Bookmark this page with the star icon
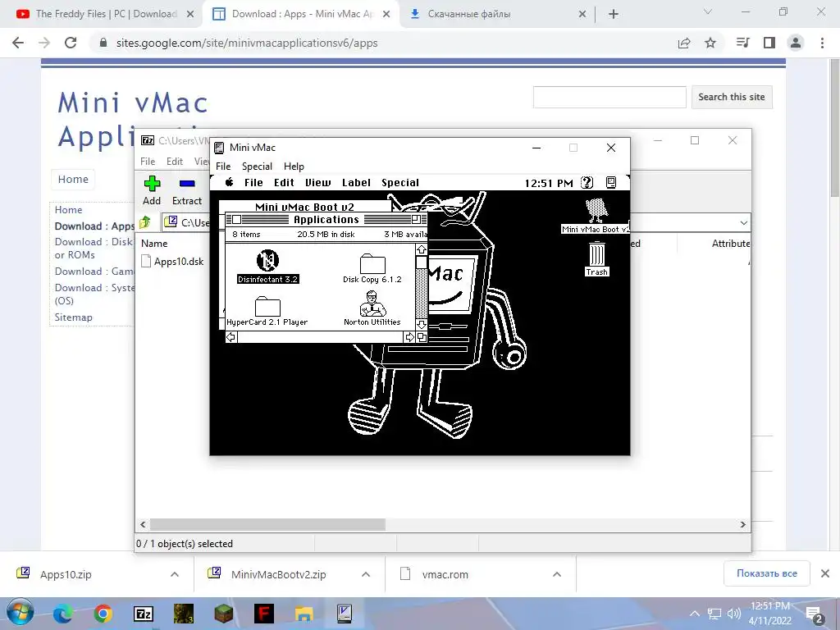 click(710, 43)
